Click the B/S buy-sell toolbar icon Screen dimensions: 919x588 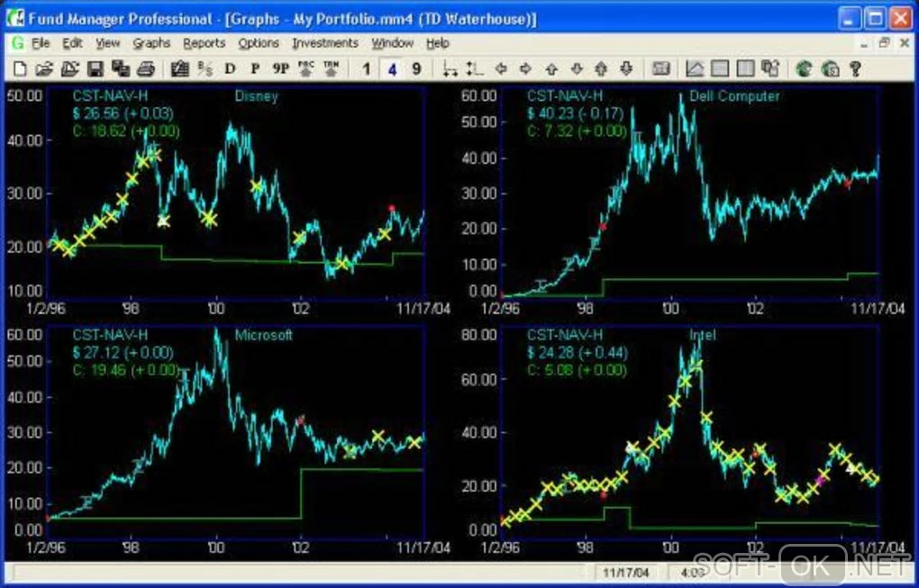pyautogui.click(x=205, y=69)
